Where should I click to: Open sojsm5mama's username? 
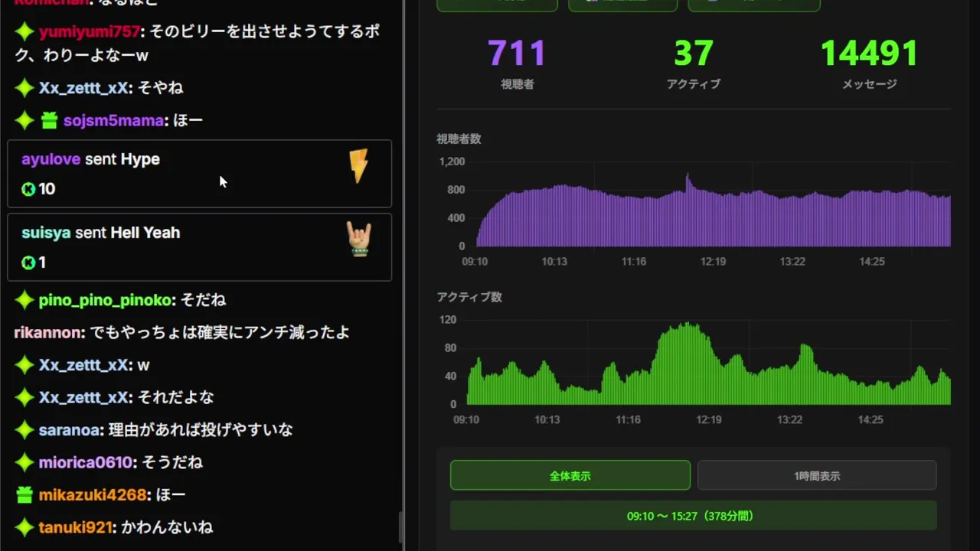click(x=113, y=120)
